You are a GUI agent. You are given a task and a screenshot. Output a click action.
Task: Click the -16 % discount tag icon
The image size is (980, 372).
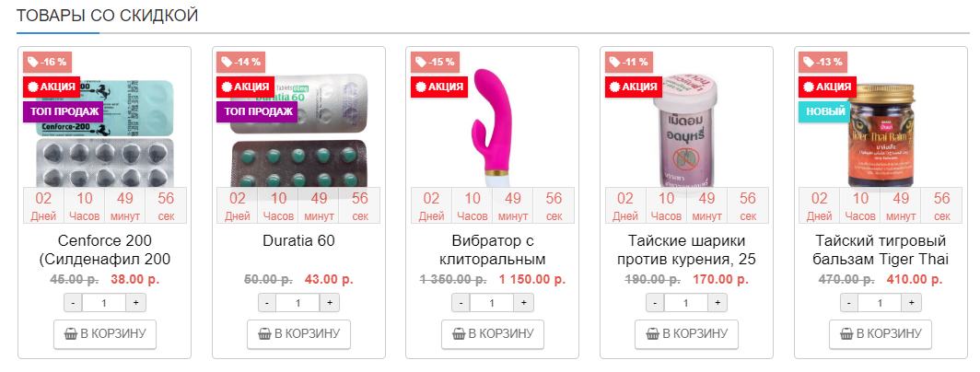(x=34, y=62)
